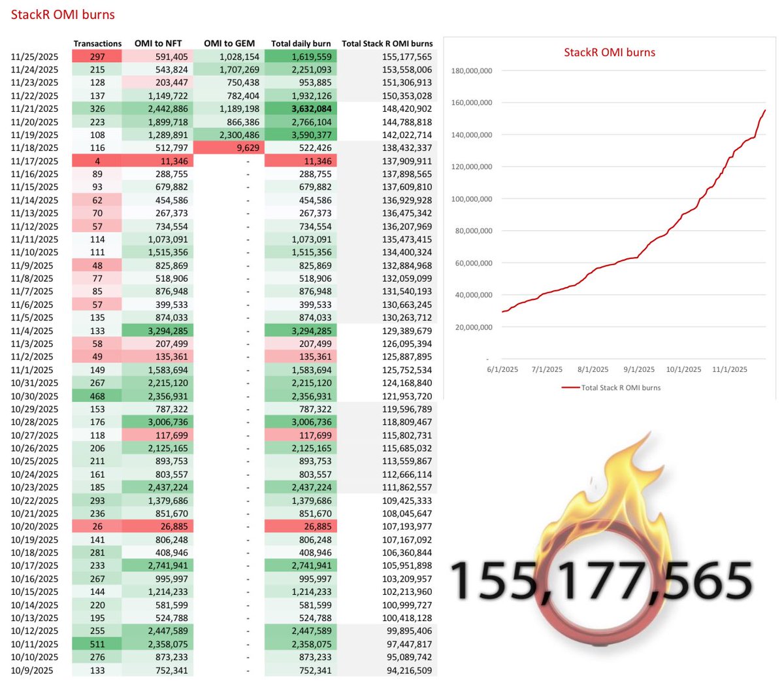784x687 pixels.
Task: Click the 'OMI to GEM' column header
Action: 229,44
